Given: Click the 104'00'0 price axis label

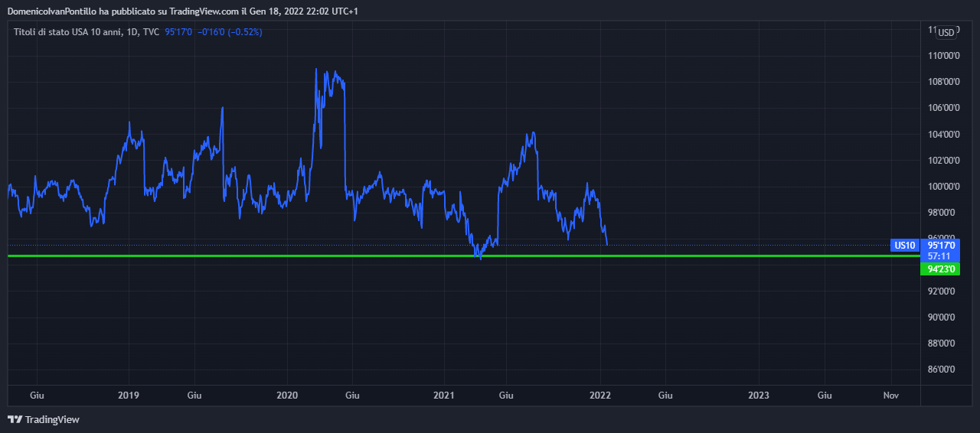Looking at the screenshot, I should (943, 135).
